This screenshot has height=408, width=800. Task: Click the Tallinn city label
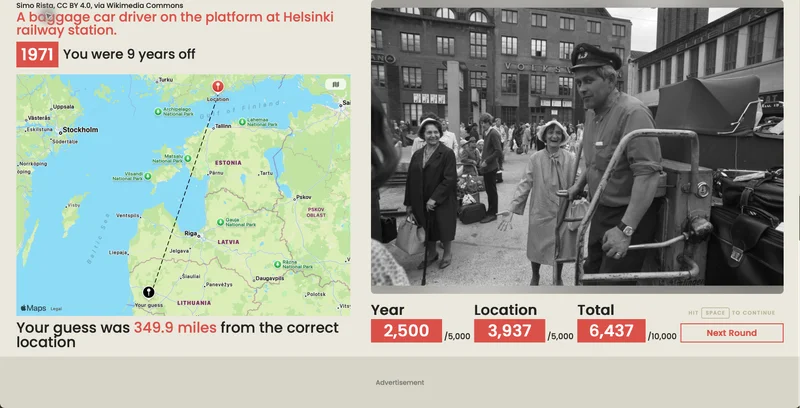click(x=223, y=126)
